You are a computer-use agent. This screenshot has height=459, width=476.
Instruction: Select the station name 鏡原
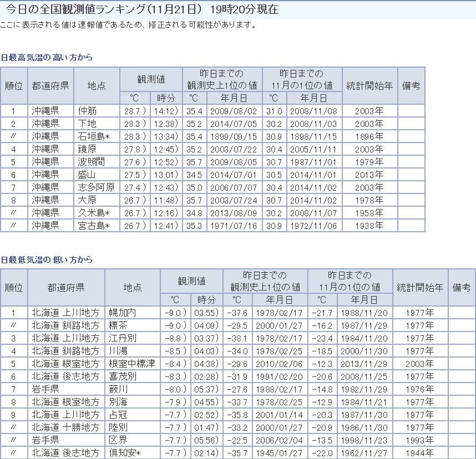pyautogui.click(x=87, y=149)
